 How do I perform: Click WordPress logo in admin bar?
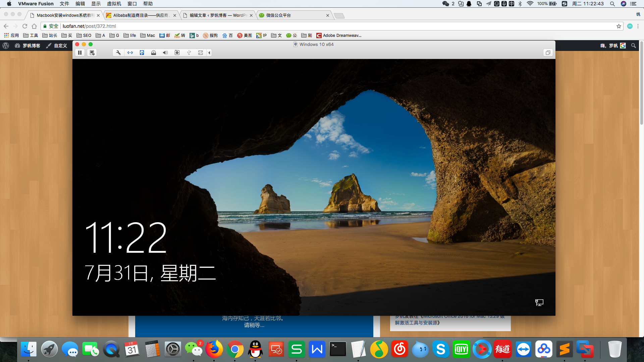6,46
